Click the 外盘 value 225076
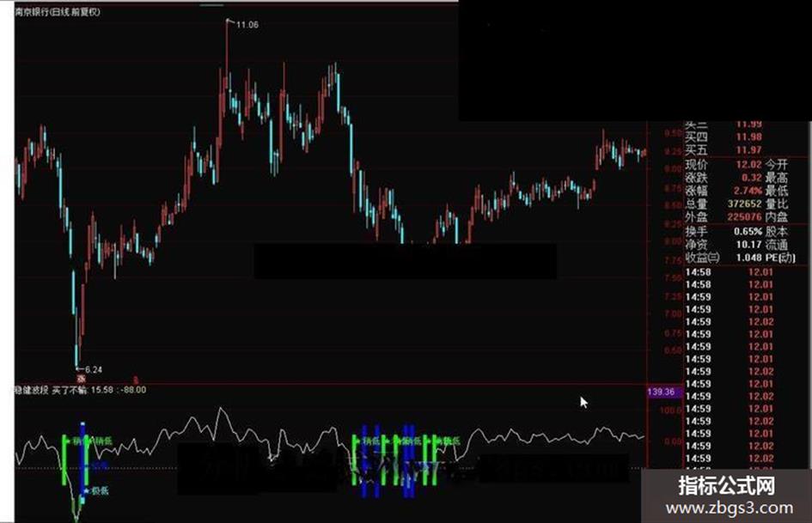Image resolution: width=812 pixels, height=523 pixels. click(745, 216)
